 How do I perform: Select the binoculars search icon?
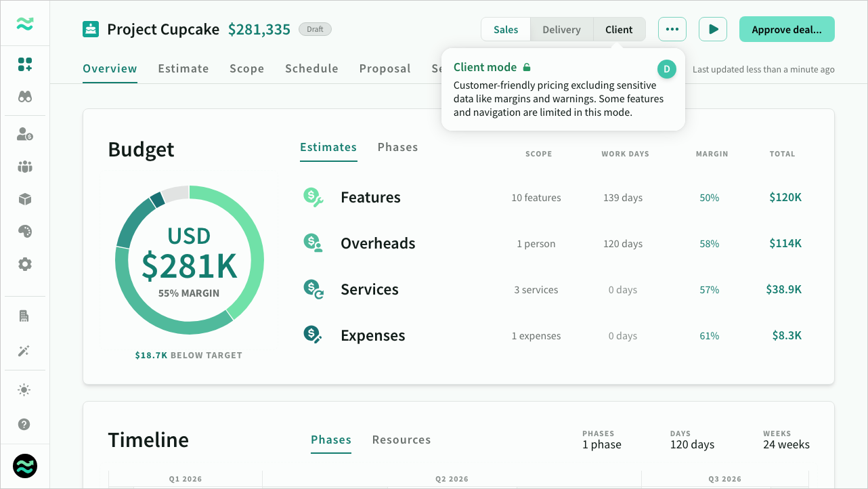coord(24,96)
